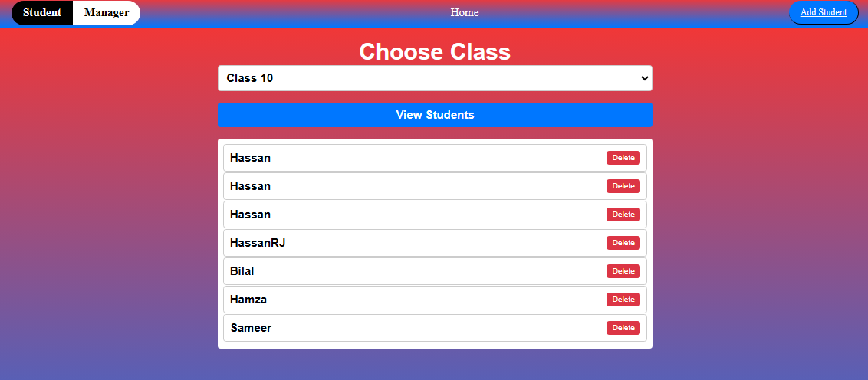
Task: Switch to the Student role toggle
Action: 42,13
